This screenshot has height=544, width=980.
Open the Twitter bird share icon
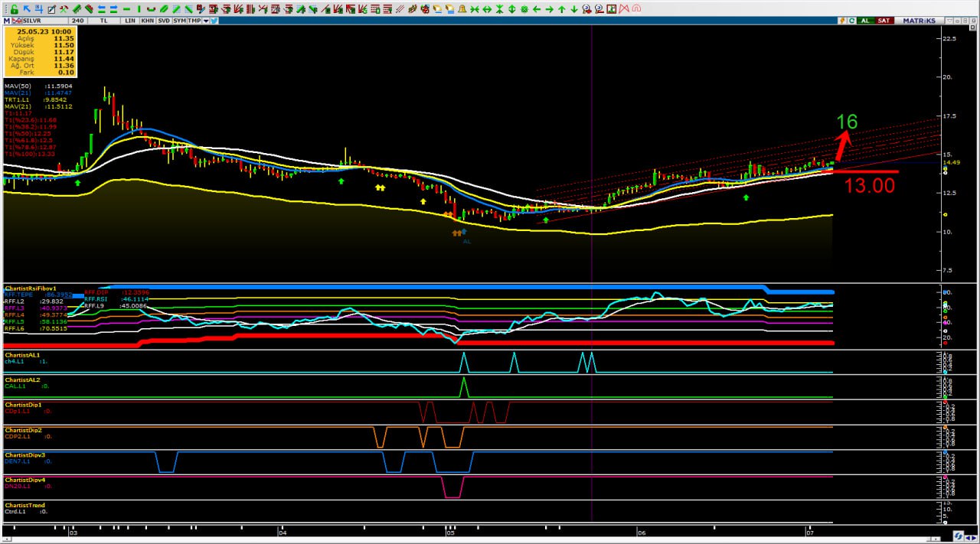pos(214,21)
